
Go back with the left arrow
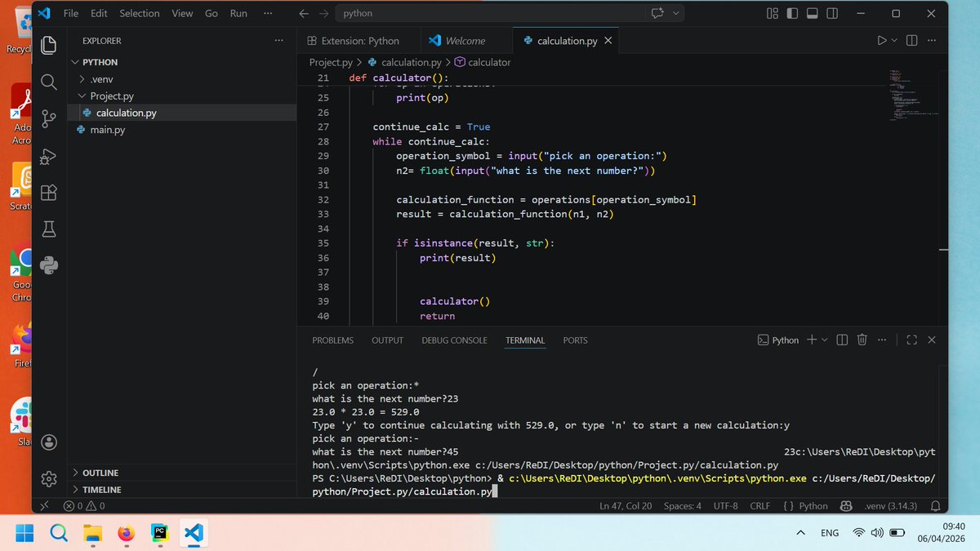(x=303, y=13)
